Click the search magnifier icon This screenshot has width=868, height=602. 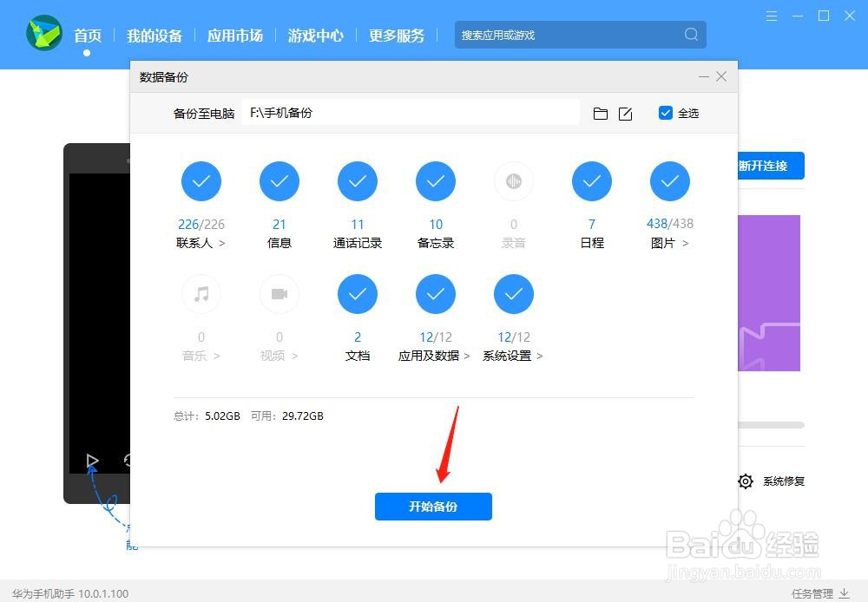click(x=691, y=35)
